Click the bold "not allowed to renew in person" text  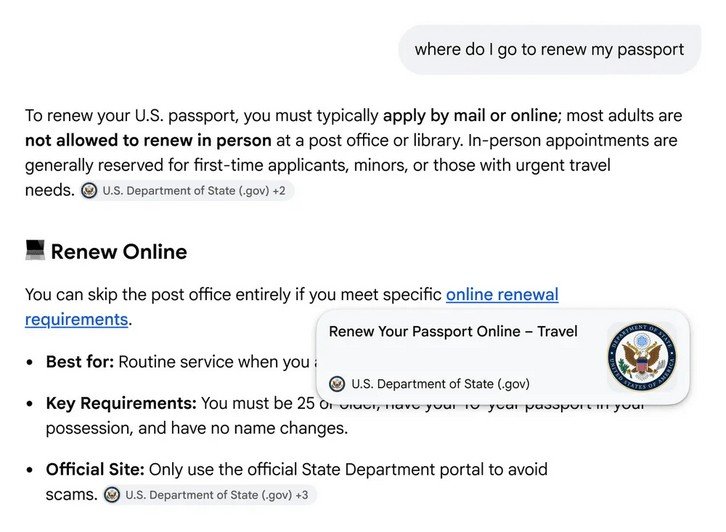click(x=148, y=140)
